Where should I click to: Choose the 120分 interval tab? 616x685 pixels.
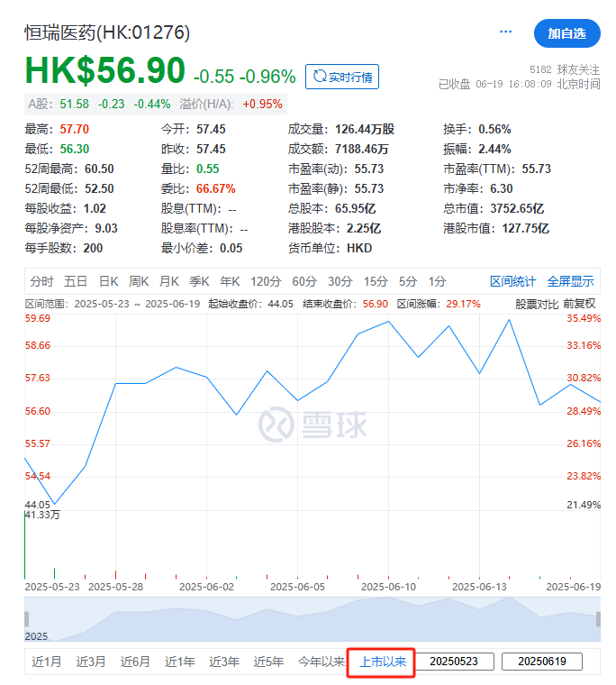(266, 281)
